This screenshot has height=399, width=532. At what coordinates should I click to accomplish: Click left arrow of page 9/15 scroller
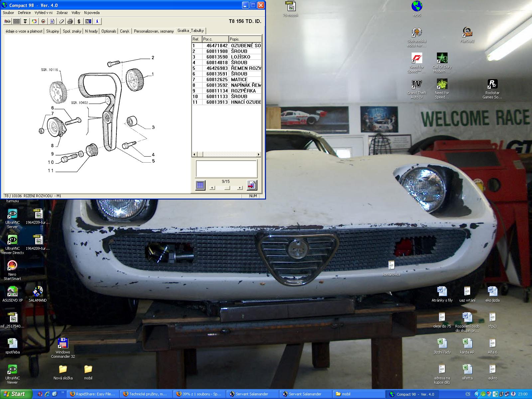click(213, 188)
